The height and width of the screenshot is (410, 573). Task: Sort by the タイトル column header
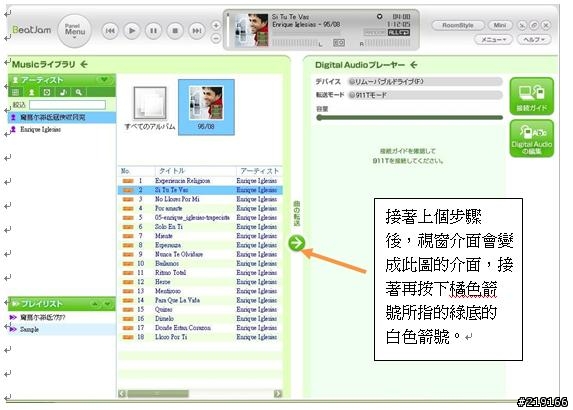[172, 171]
